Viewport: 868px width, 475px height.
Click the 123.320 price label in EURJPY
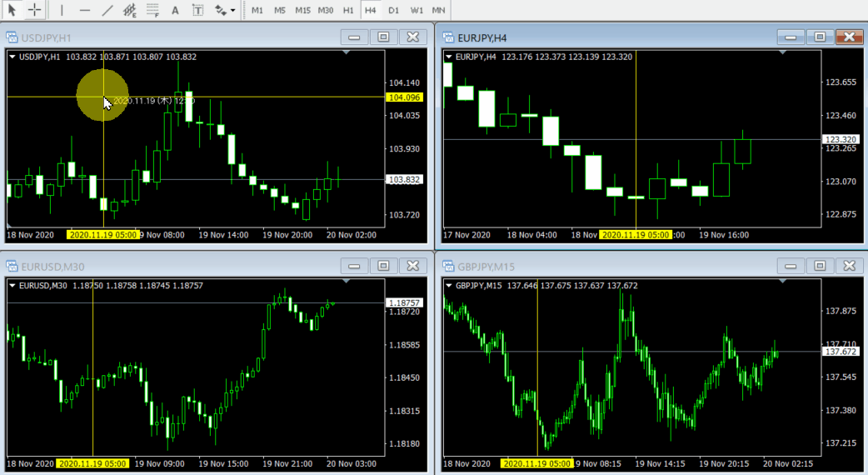[x=841, y=139]
